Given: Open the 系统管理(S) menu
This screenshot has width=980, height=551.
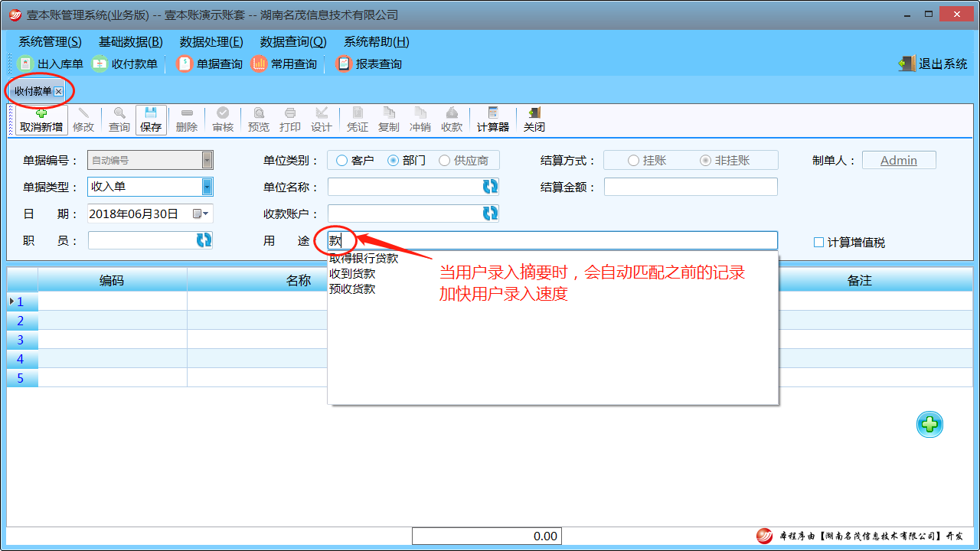Looking at the screenshot, I should point(50,42).
